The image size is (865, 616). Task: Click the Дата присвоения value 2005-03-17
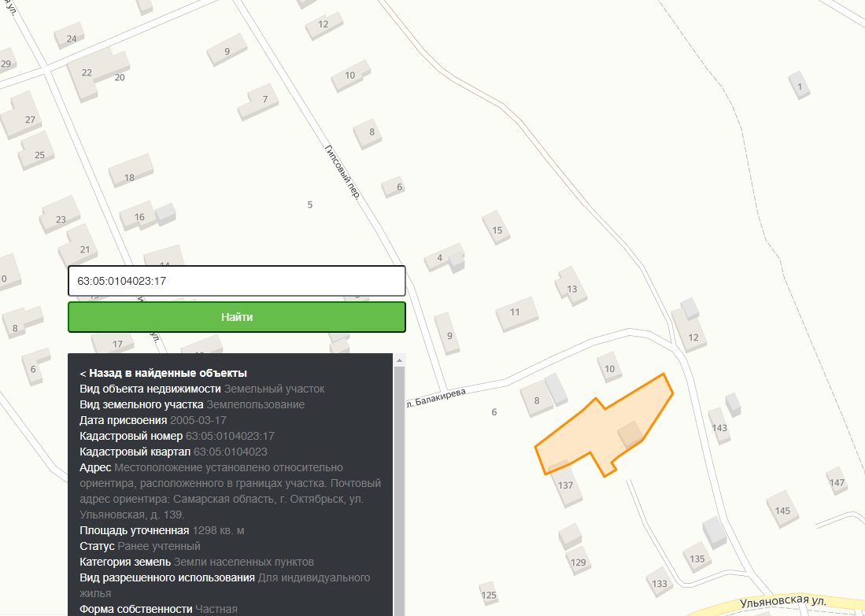coord(198,420)
